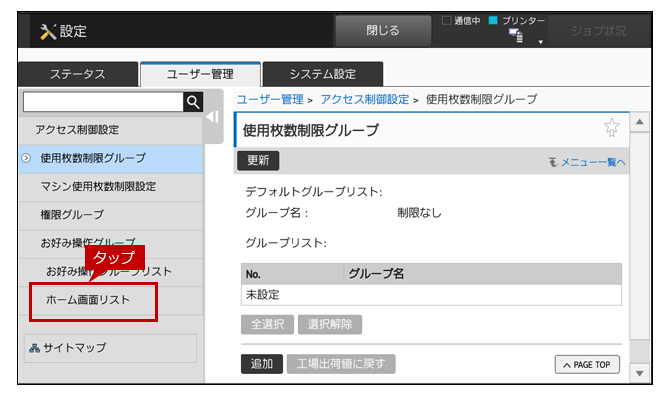Switch to the ステータス tab

coord(78,74)
